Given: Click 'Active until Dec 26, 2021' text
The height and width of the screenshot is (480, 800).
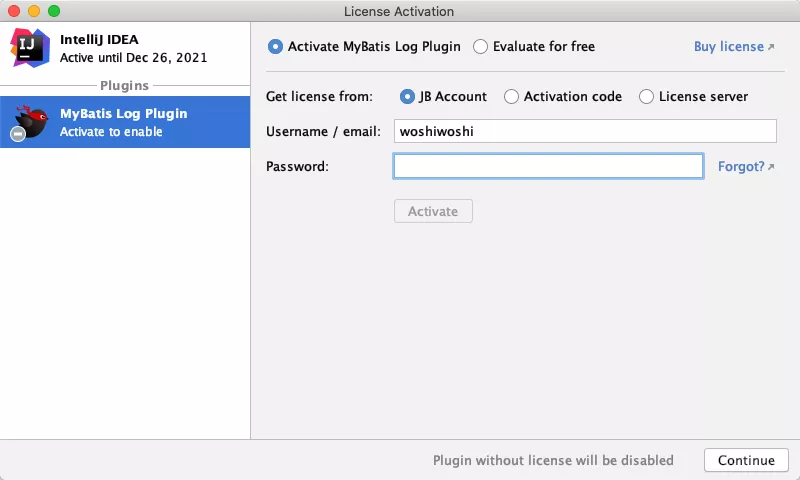Looking at the screenshot, I should [x=134, y=58].
